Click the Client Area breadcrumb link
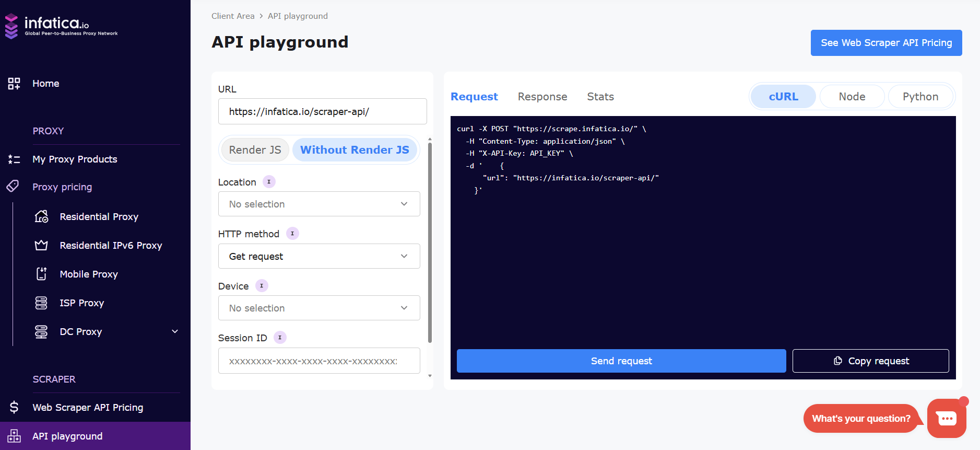The height and width of the screenshot is (450, 980). click(x=233, y=16)
